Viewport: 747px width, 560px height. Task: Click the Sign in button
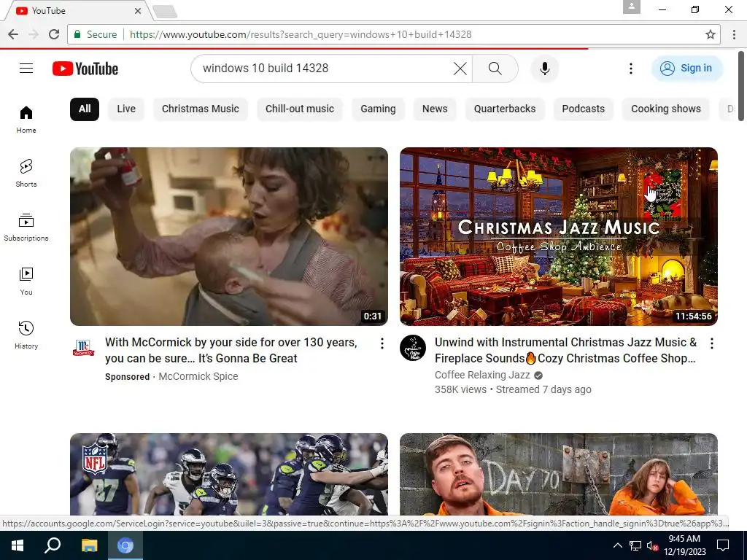[x=686, y=69]
